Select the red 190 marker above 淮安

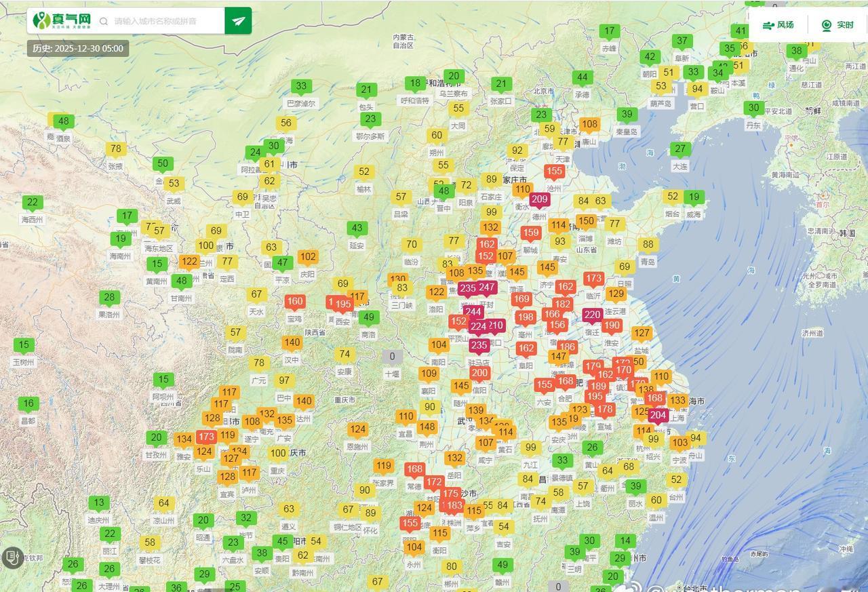tap(612, 325)
